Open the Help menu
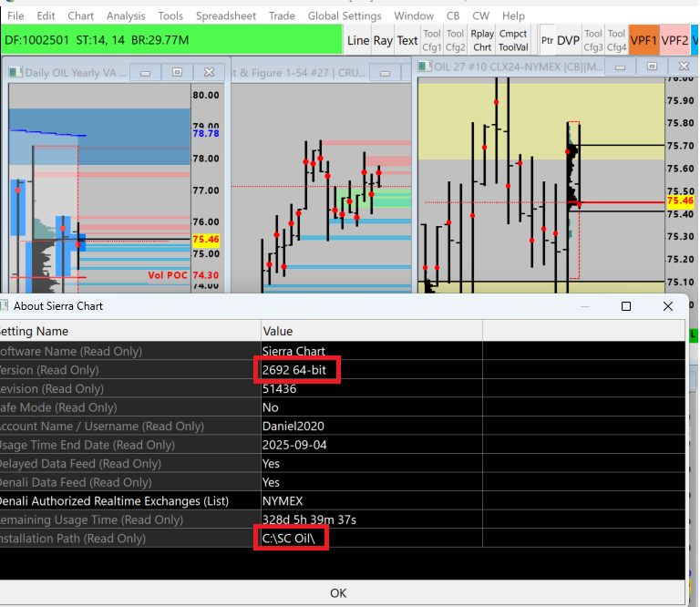700x607 pixels. (x=513, y=16)
